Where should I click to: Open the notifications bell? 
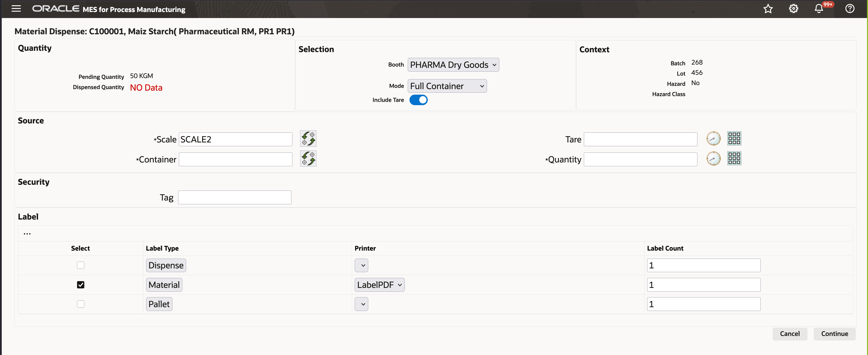click(819, 9)
